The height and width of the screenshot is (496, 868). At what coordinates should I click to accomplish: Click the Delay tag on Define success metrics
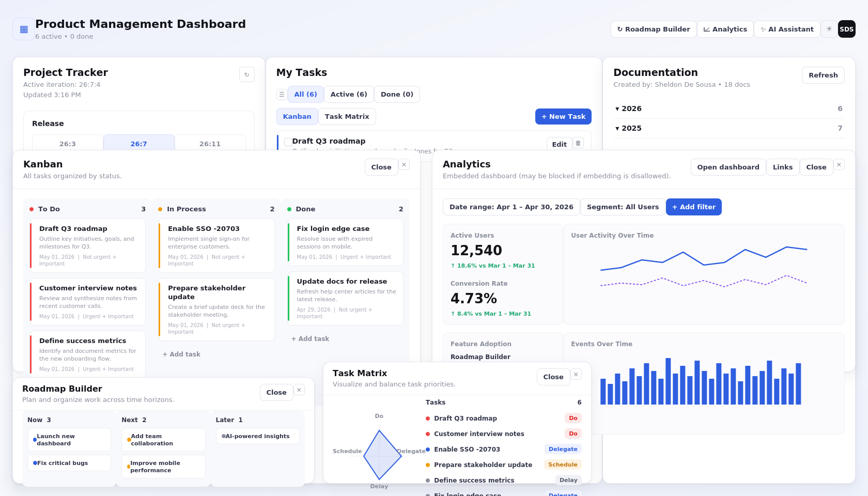(568, 481)
